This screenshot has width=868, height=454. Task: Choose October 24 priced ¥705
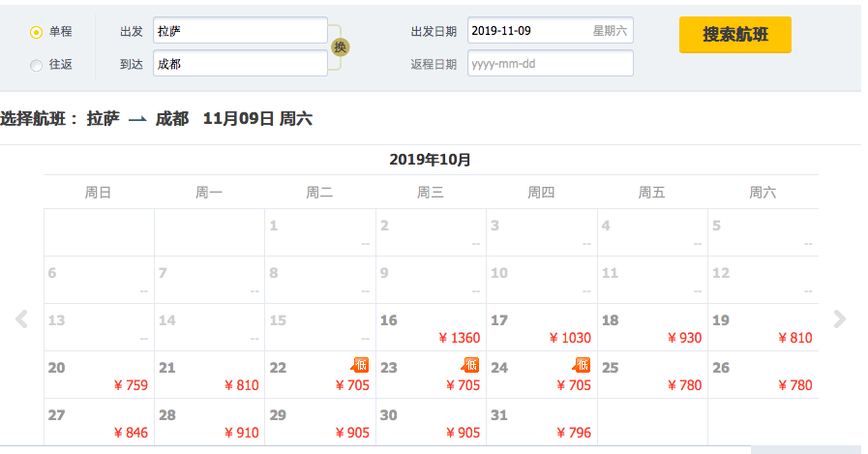541,375
